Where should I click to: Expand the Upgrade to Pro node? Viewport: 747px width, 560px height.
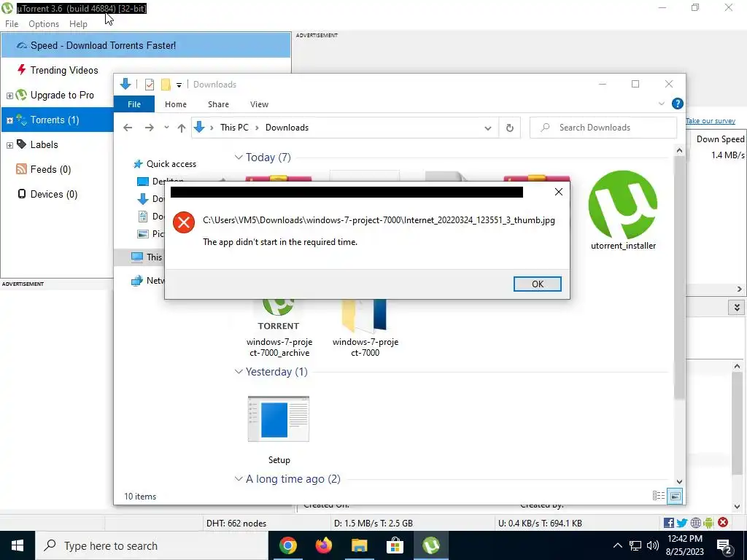tap(9, 96)
